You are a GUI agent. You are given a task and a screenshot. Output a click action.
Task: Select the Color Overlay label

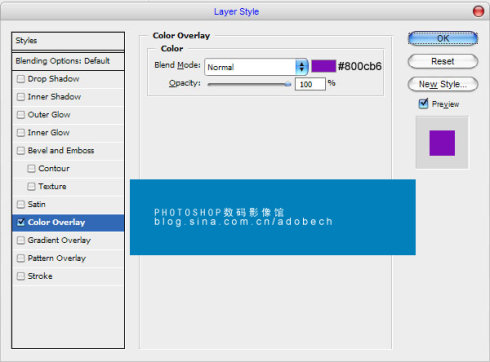point(56,222)
